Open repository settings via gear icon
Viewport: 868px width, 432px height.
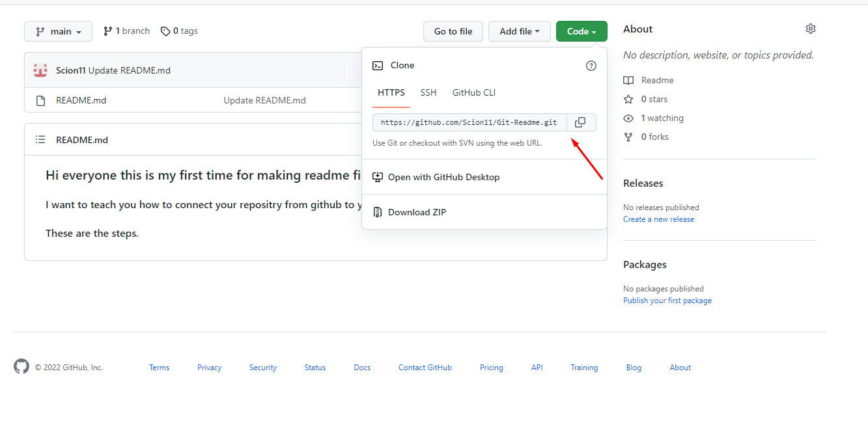(810, 29)
